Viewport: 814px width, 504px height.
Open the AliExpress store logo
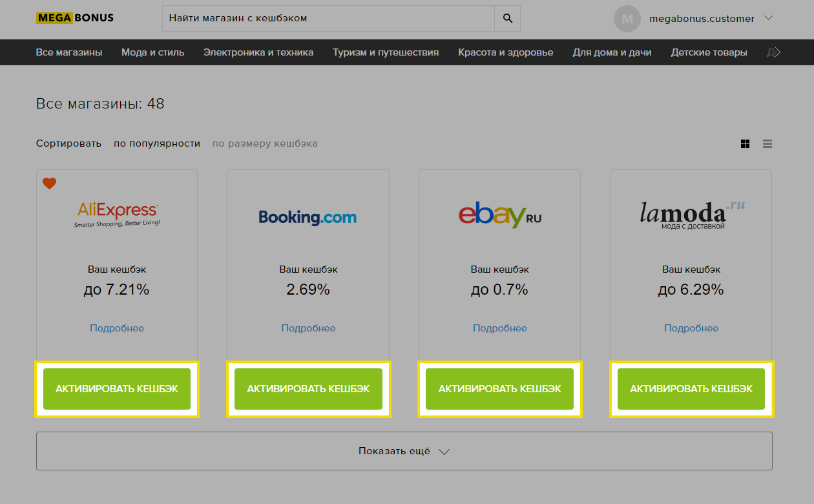point(117,215)
